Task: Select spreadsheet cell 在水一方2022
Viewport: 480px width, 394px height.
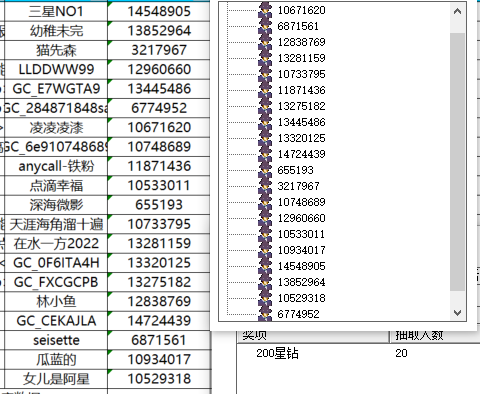Action: coord(56,244)
